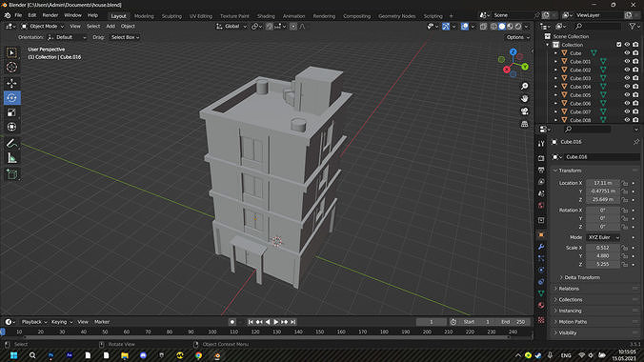Viewport: 644px width, 362px height.
Task: Toggle auto keying record button
Action: point(232,322)
